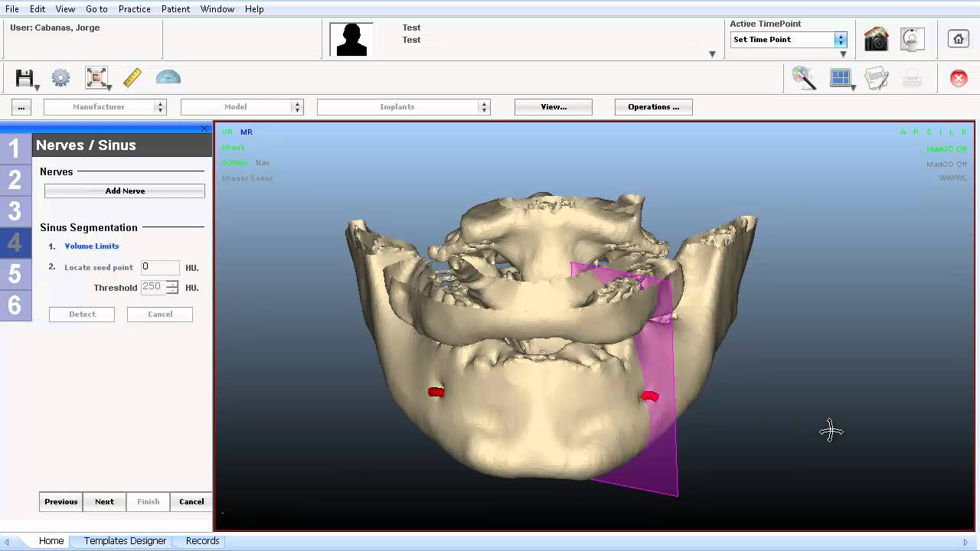The height and width of the screenshot is (551, 980).
Task: Switch to the Home tab
Action: click(x=51, y=541)
